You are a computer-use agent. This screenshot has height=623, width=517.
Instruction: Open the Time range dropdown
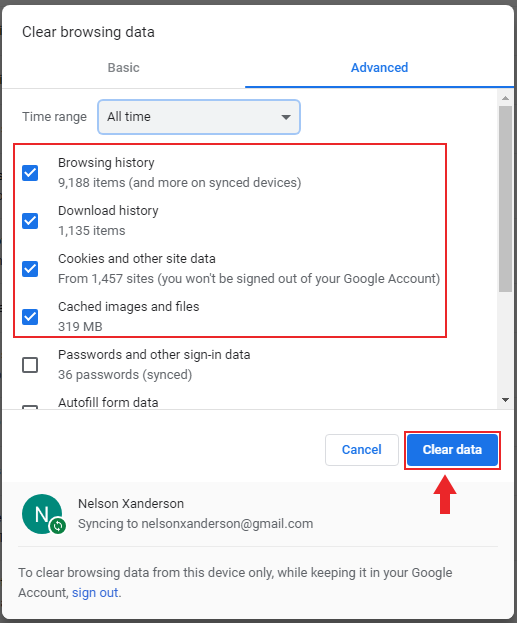click(199, 117)
